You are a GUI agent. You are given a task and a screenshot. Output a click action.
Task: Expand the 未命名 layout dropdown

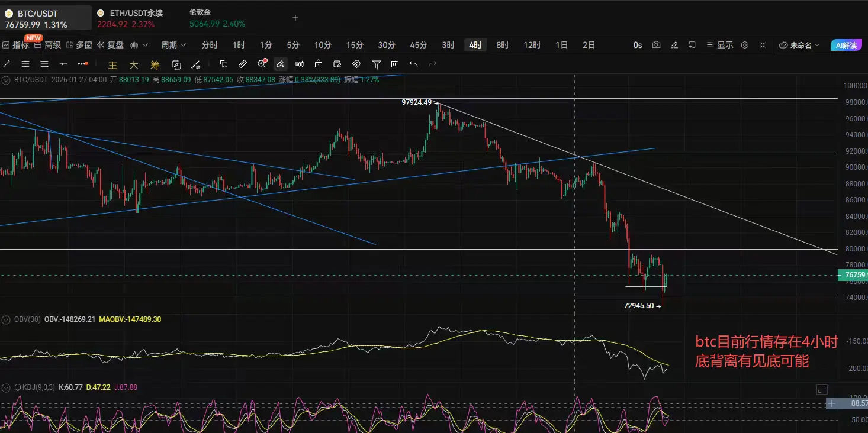[799, 45]
